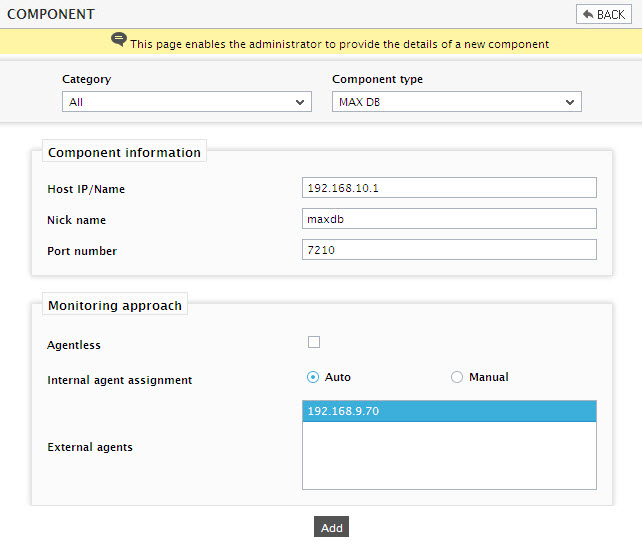Select the Auto radio button
This screenshot has width=642, height=546.
(x=313, y=377)
